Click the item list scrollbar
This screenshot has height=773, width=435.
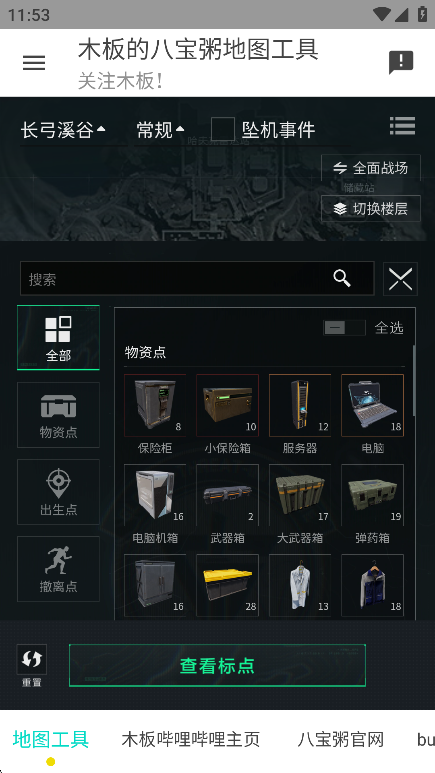[x=414, y=380]
